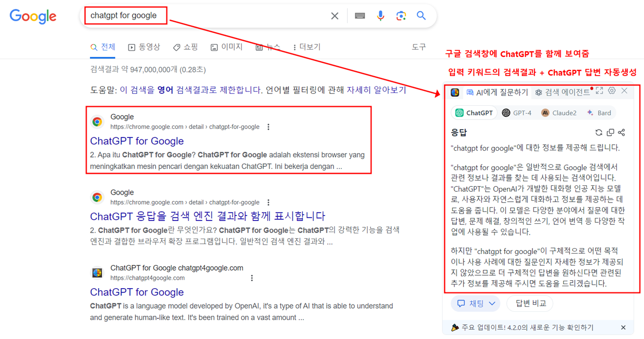Open the chatgpt4google.com ChatGPT for Google link
Screen dimensions: 644x339
click(x=137, y=292)
